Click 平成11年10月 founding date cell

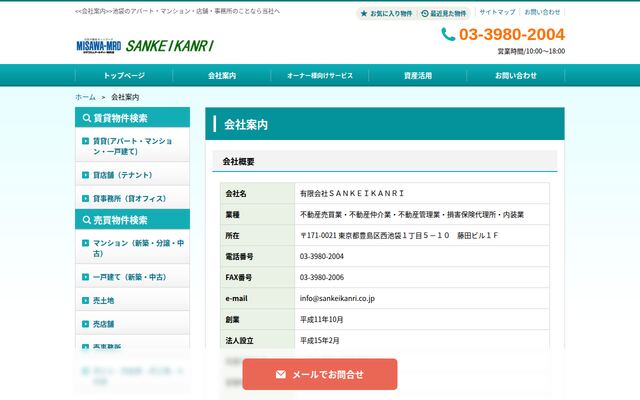pyautogui.click(x=422, y=319)
